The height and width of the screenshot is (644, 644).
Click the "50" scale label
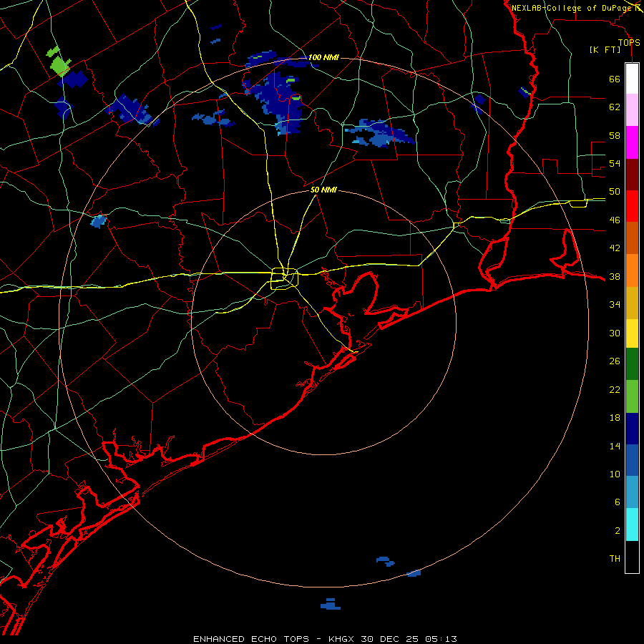[x=615, y=192]
